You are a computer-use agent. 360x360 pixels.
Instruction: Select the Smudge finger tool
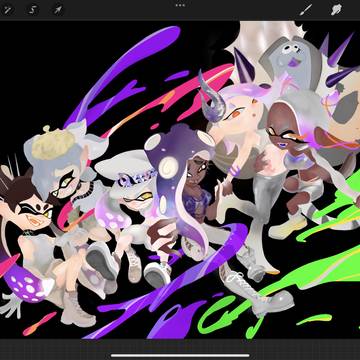click(337, 10)
